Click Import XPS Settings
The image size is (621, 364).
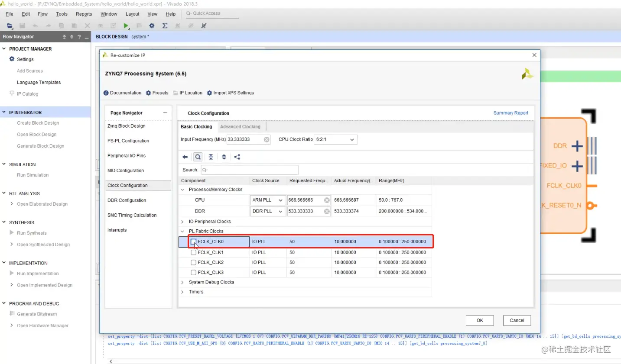coord(231,93)
